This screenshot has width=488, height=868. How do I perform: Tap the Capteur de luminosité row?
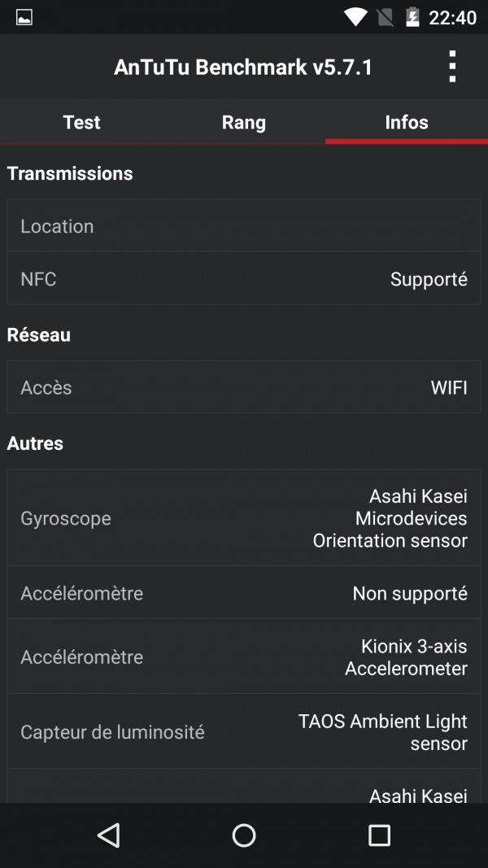244,732
